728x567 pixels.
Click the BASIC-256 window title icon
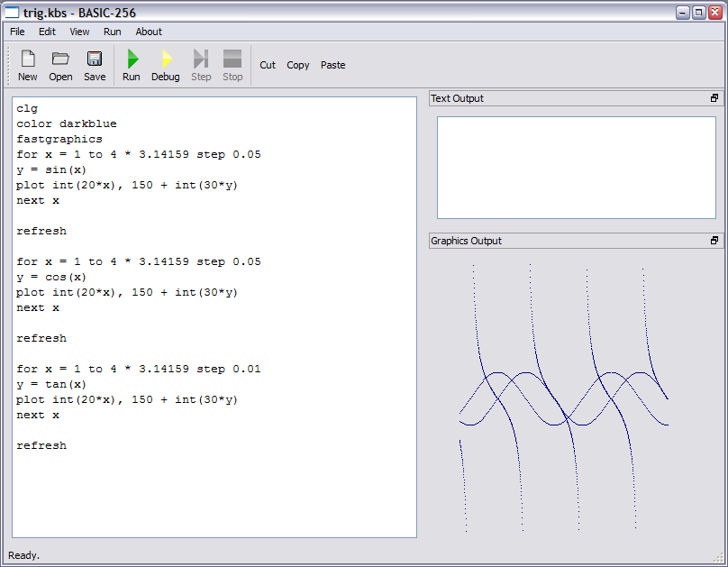click(x=12, y=13)
